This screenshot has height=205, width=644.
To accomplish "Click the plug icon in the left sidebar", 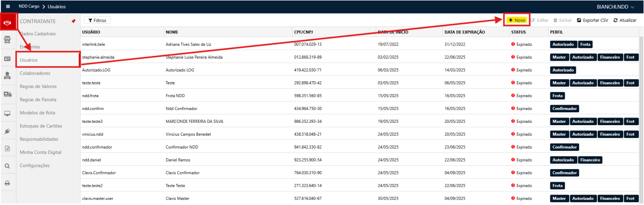I will tap(8, 131).
